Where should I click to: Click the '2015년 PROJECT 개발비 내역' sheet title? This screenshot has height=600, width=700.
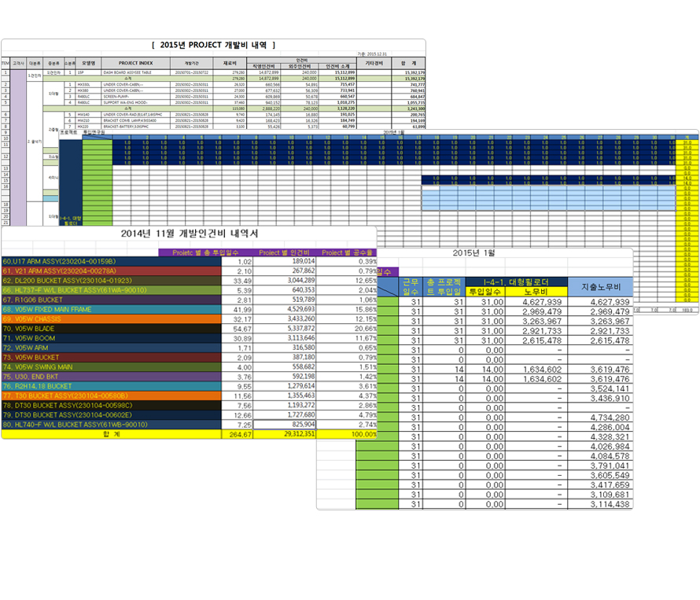[213, 45]
